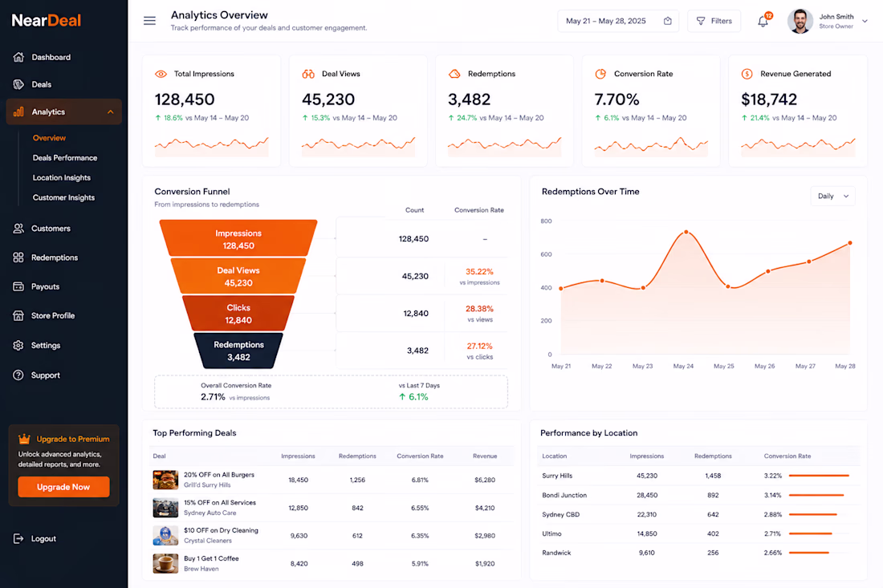The width and height of the screenshot is (883, 588).
Task: Click the Store Profile shop icon
Action: (x=18, y=316)
